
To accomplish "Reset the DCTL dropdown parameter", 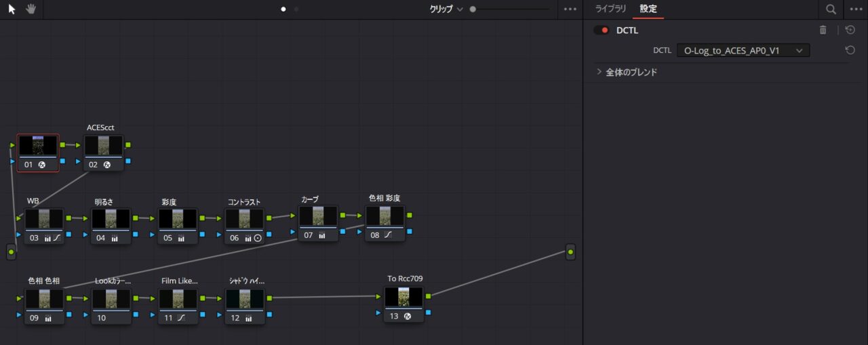I will tap(850, 50).
